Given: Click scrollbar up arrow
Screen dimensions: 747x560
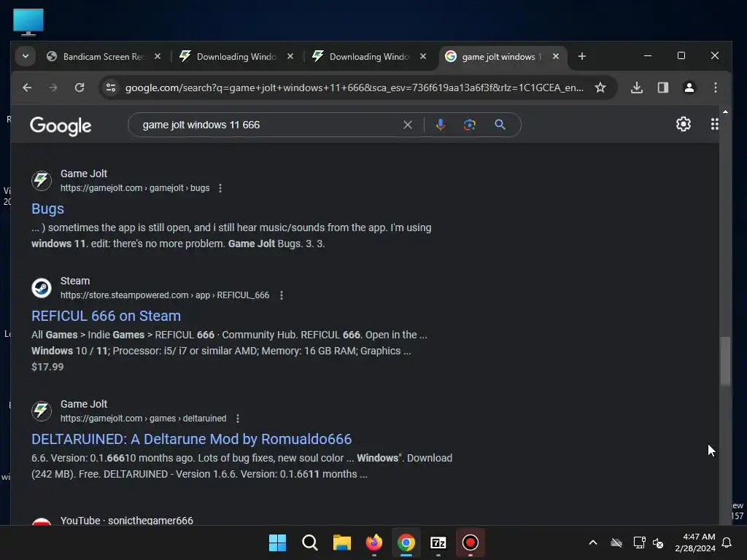Looking at the screenshot, I should pos(725,112).
